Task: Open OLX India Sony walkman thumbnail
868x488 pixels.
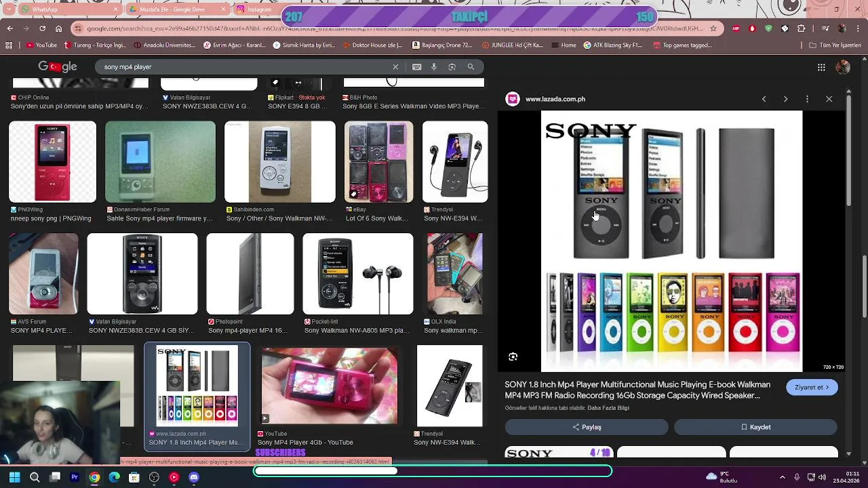Action: click(x=454, y=274)
